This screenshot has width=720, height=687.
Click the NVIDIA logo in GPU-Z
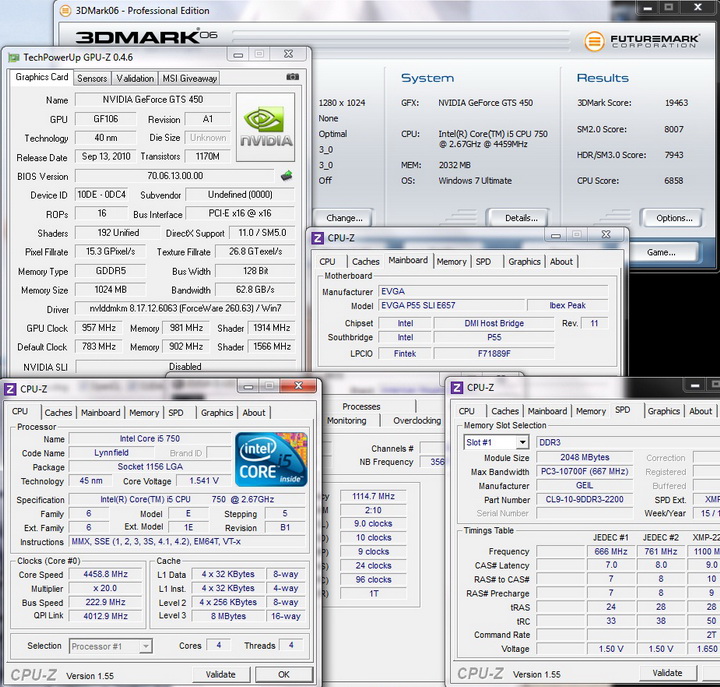265,127
